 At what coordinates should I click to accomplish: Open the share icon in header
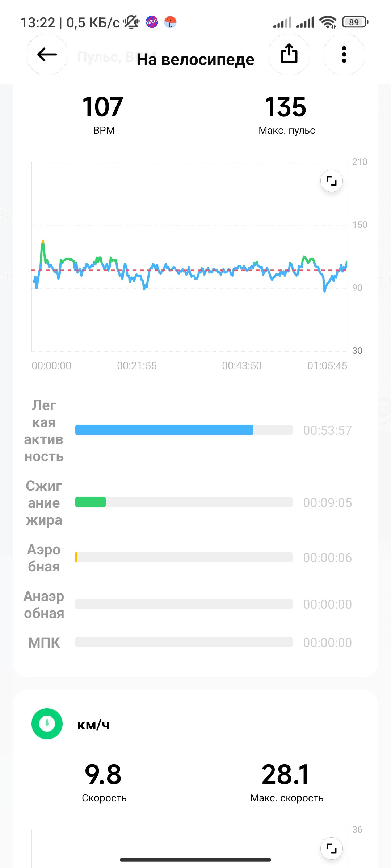click(289, 55)
